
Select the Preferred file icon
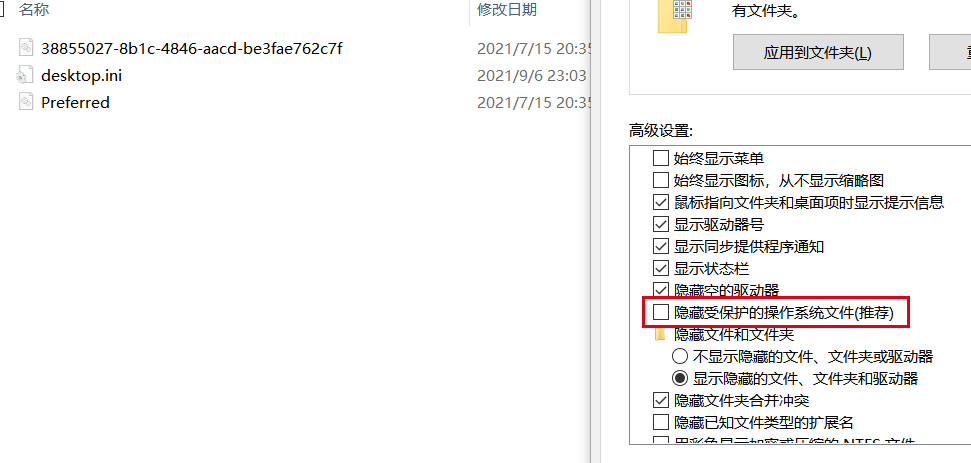pyautogui.click(x=25, y=102)
